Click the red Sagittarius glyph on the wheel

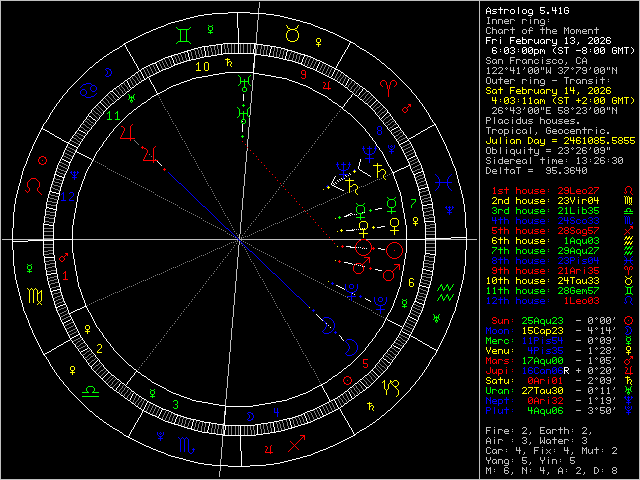(296, 444)
